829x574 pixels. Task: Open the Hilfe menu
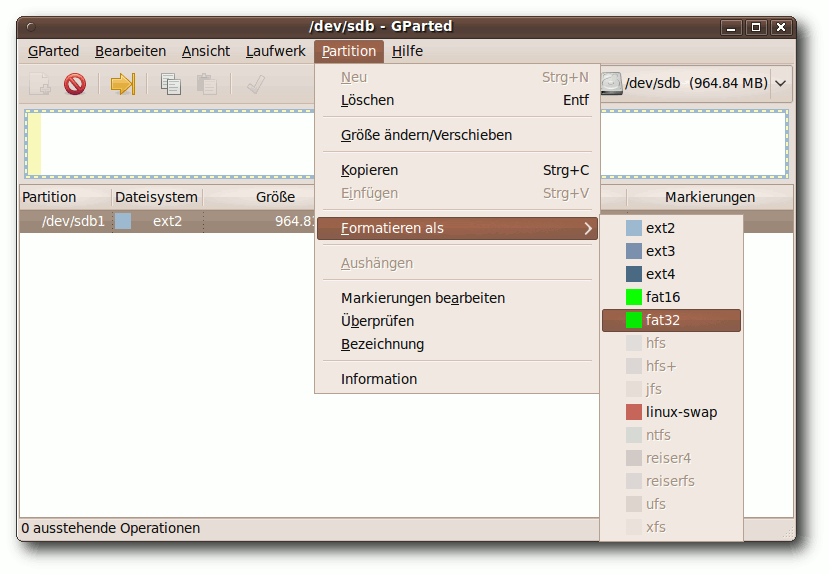point(407,51)
